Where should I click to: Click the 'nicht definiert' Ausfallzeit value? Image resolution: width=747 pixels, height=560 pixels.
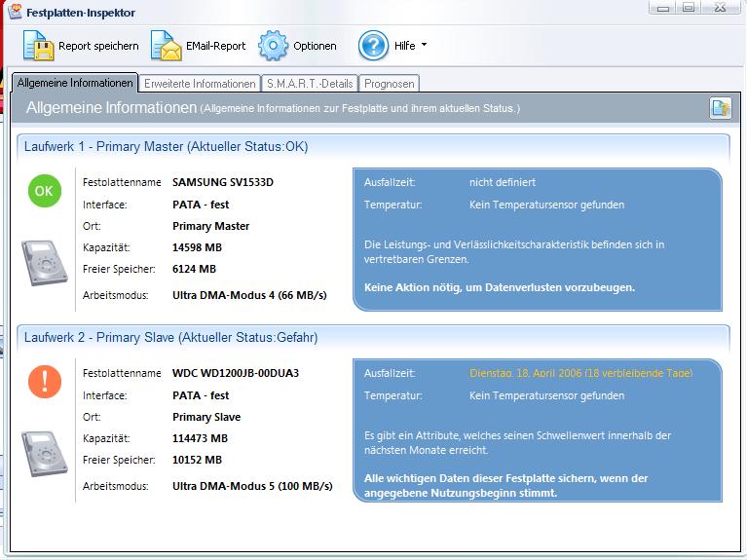pos(503,182)
